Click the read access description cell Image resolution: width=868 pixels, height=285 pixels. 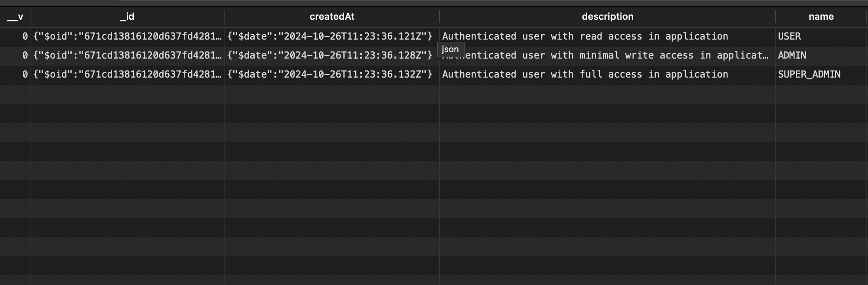(607, 36)
